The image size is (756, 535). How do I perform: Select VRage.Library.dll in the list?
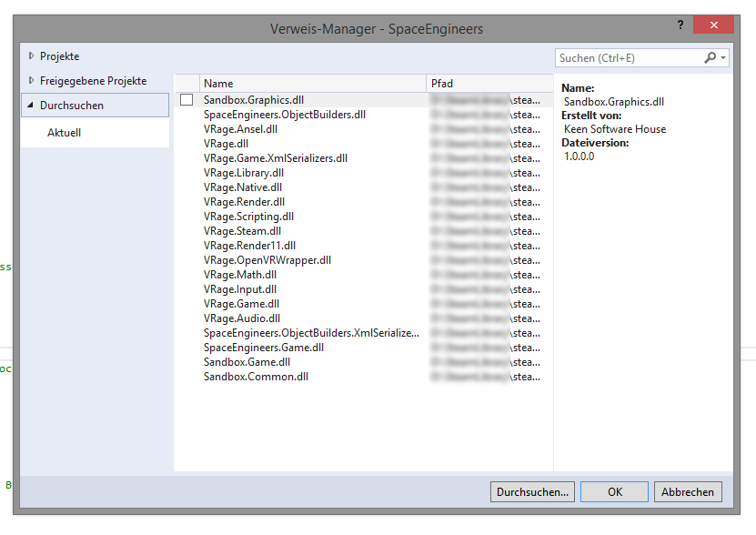(364, 173)
